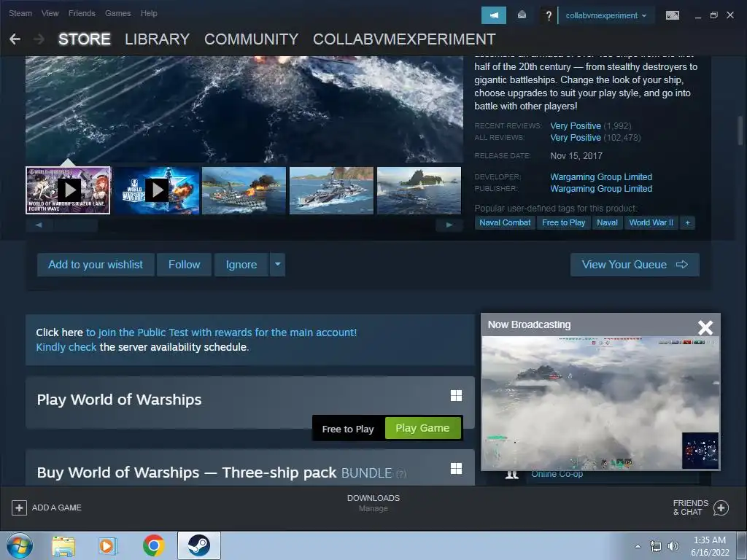
Task: Open the Friends menu
Action: click(82, 13)
